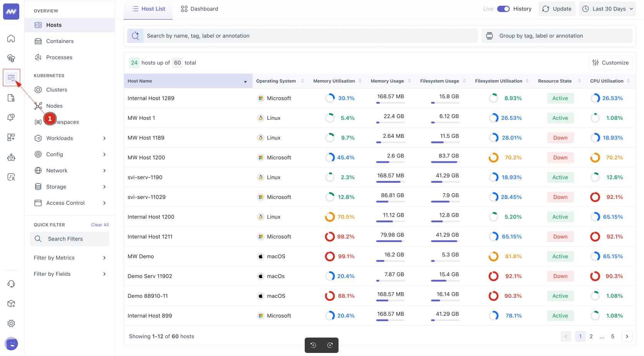
Task: Open the Logs document icon in the left rail
Action: click(11, 98)
